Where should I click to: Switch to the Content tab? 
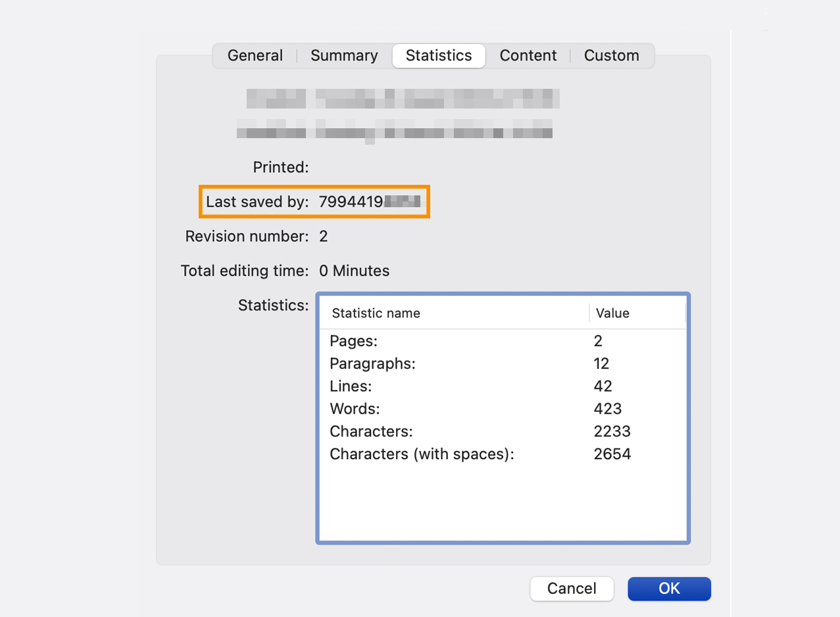click(528, 55)
